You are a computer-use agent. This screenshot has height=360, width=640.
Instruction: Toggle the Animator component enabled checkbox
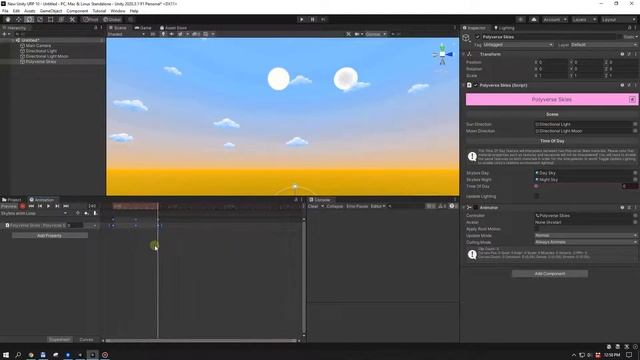click(476, 207)
